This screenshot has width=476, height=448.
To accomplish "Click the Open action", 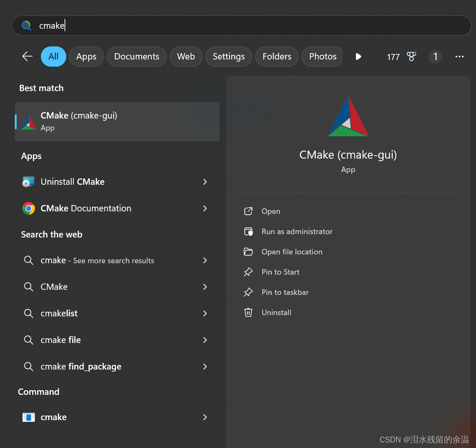I will 271,211.
